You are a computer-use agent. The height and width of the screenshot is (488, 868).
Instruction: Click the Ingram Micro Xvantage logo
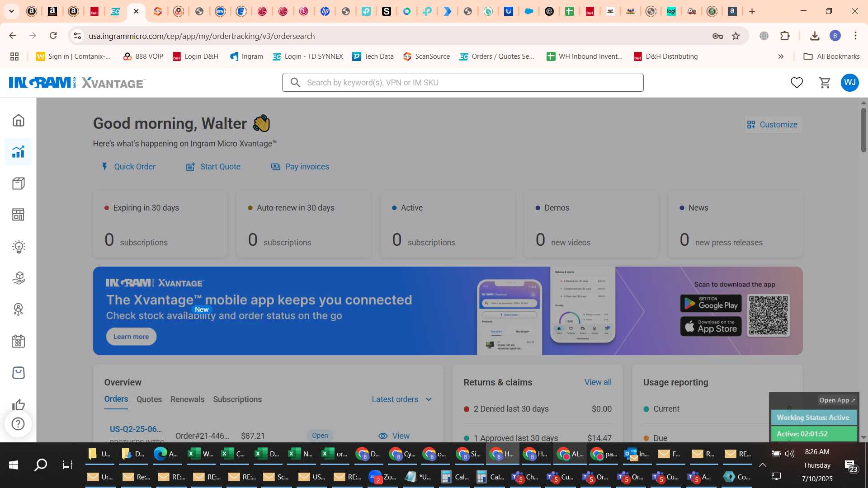[77, 83]
